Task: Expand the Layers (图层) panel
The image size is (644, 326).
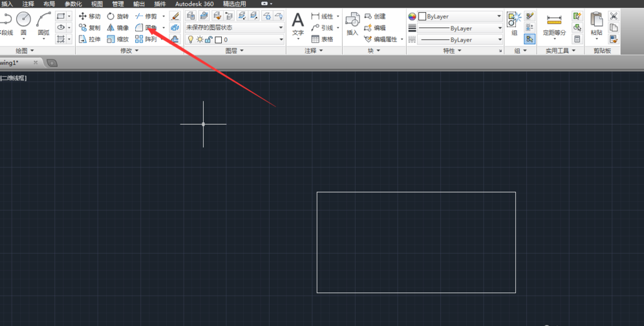Action: click(x=235, y=50)
